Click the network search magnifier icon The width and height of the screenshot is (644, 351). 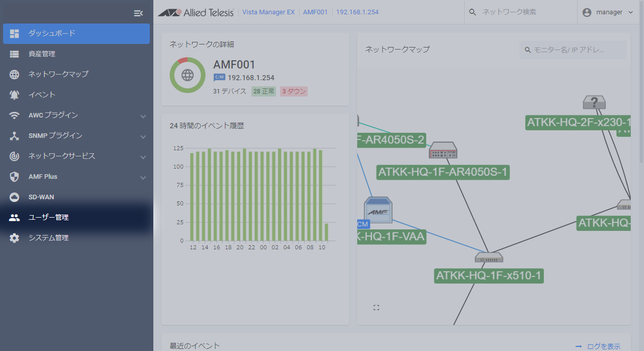tap(472, 12)
